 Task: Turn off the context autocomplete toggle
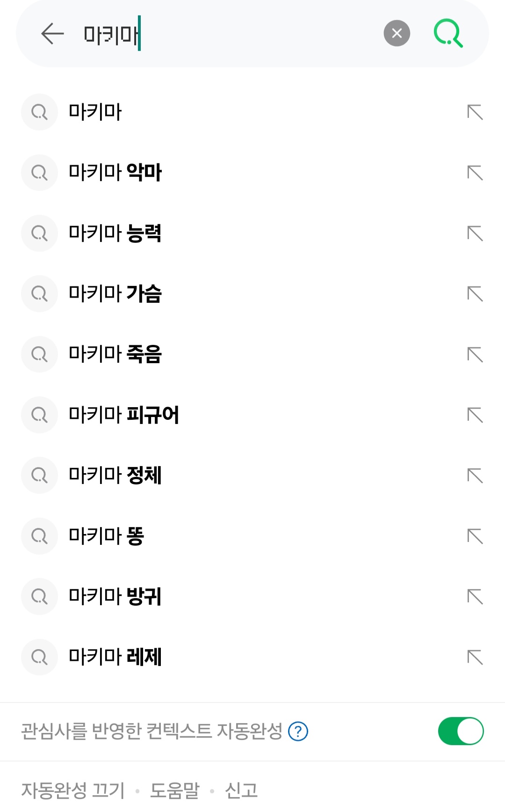click(x=461, y=731)
